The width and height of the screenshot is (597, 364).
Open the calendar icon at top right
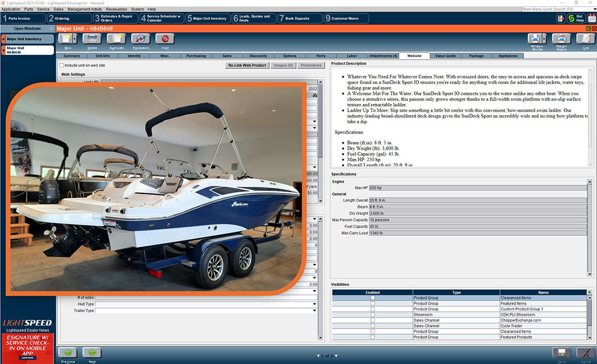click(x=592, y=18)
